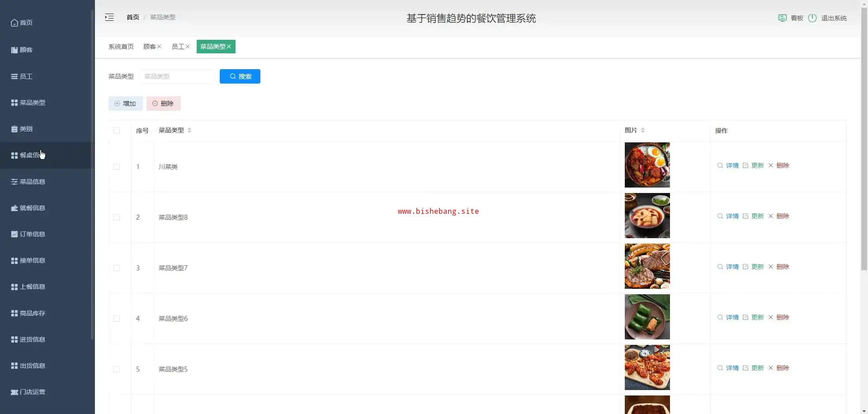Click the 门店运营 sidebar icon
Image resolution: width=868 pixels, height=414 pixels.
point(14,392)
